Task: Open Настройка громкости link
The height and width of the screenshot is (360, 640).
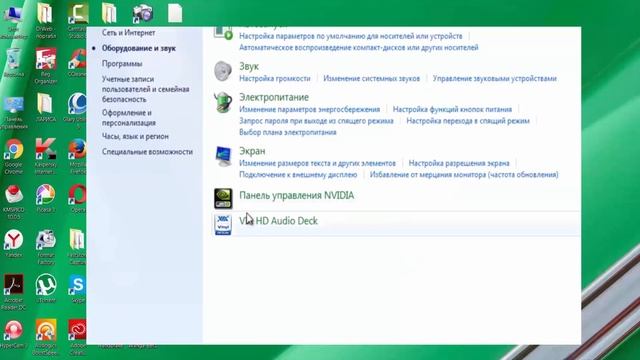Action: click(275, 78)
